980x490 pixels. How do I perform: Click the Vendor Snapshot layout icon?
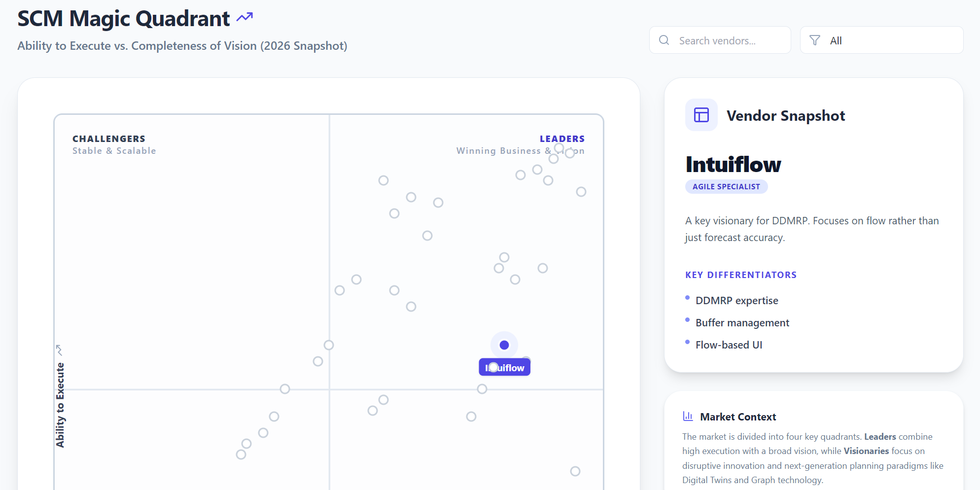coord(701,115)
